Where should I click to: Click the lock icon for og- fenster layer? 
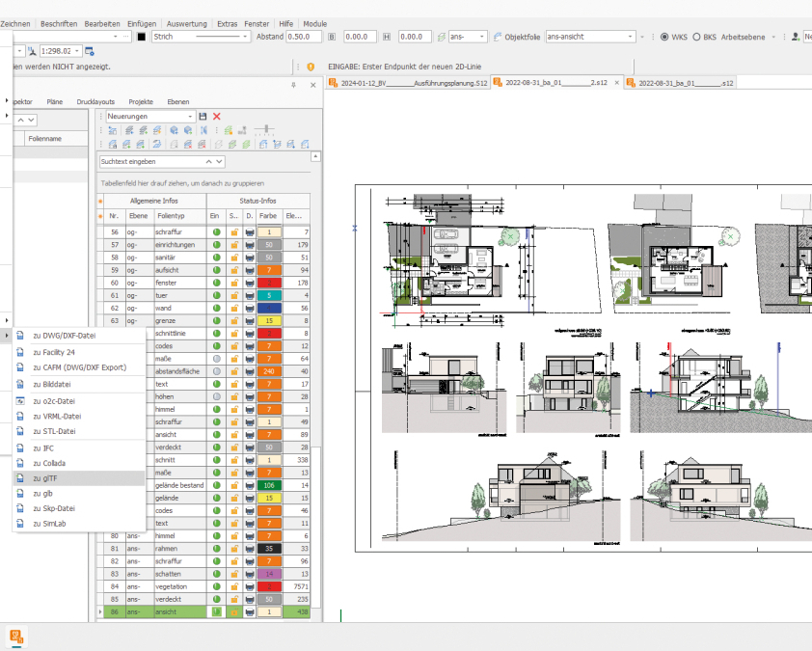[x=233, y=283]
